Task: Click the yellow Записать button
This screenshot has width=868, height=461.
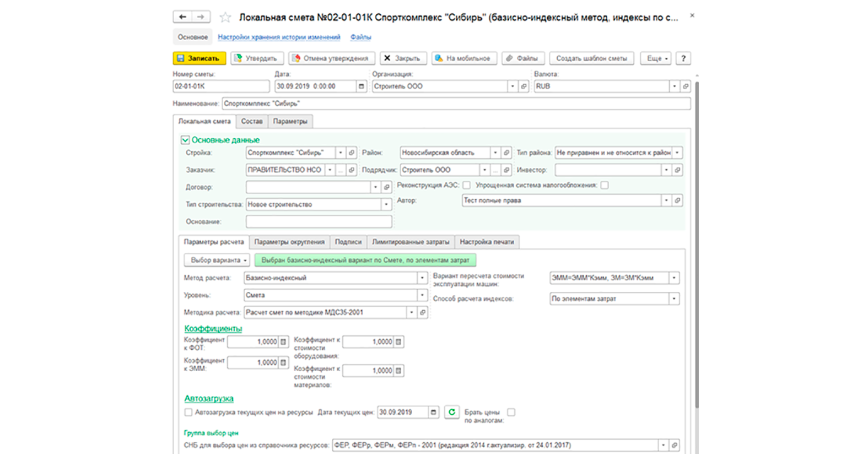Action: [200, 58]
